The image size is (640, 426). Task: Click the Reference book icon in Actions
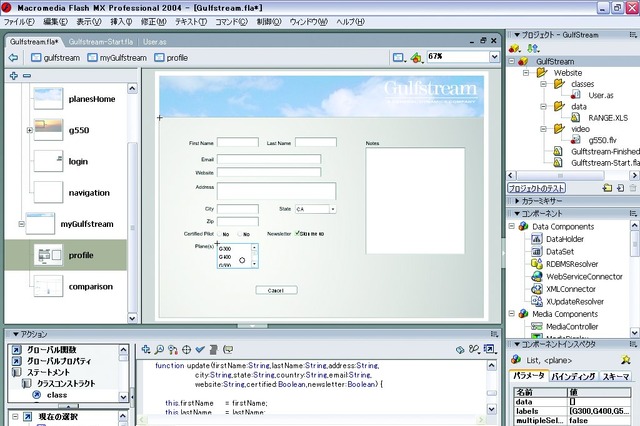[x=460, y=349]
